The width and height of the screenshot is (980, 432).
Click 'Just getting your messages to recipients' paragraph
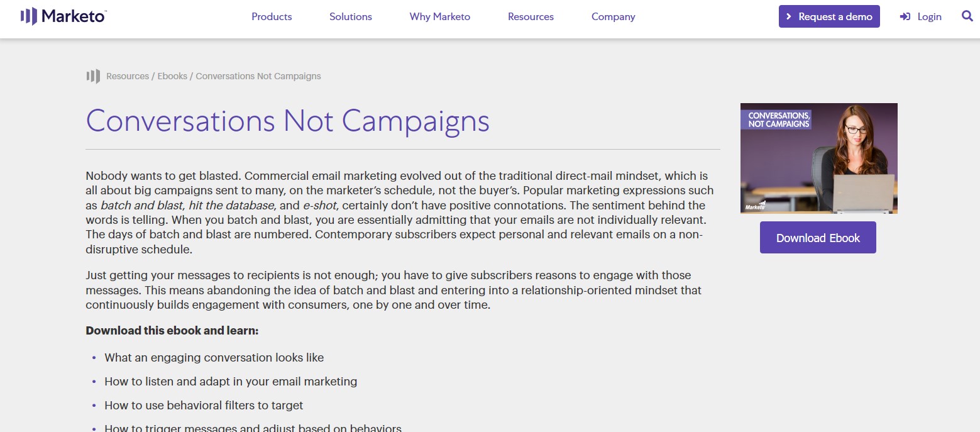[394, 291]
